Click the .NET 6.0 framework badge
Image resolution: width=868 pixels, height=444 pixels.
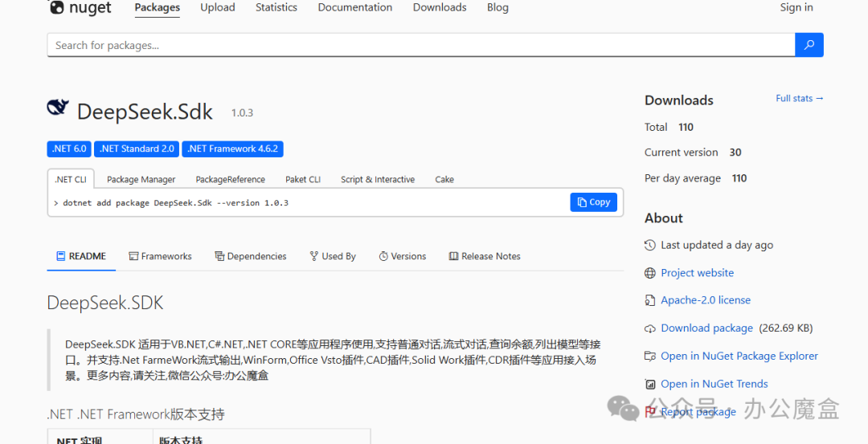click(x=69, y=149)
